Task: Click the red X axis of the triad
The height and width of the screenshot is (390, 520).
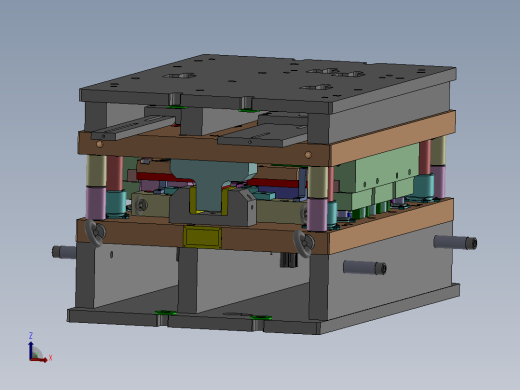Action: (39, 359)
